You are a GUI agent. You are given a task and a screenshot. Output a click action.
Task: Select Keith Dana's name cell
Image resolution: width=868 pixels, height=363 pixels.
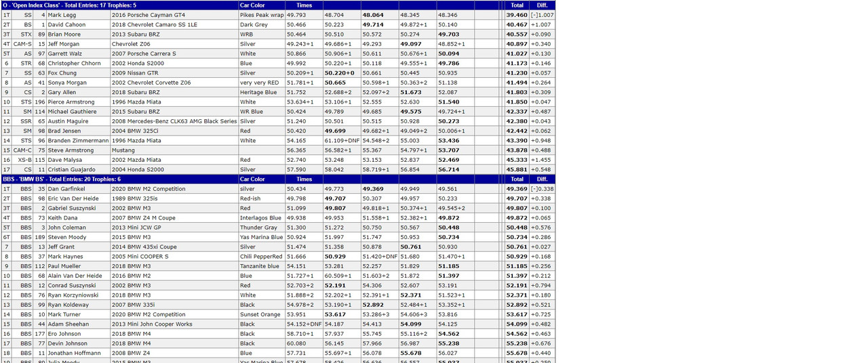point(63,218)
